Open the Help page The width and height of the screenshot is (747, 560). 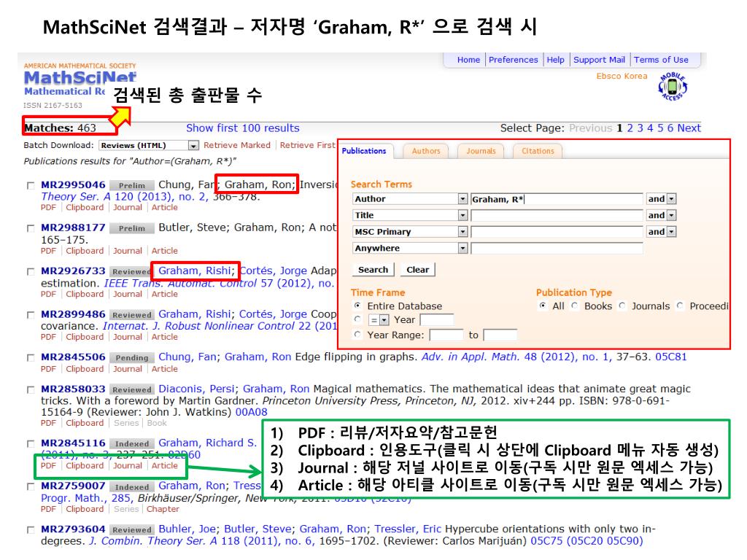click(x=555, y=60)
